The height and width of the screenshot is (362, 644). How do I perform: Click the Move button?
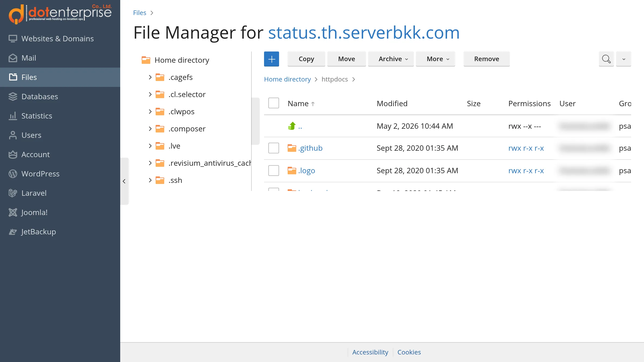tap(346, 59)
